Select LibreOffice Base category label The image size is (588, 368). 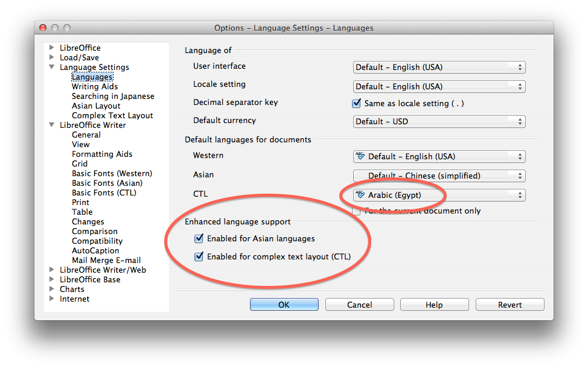click(x=91, y=279)
